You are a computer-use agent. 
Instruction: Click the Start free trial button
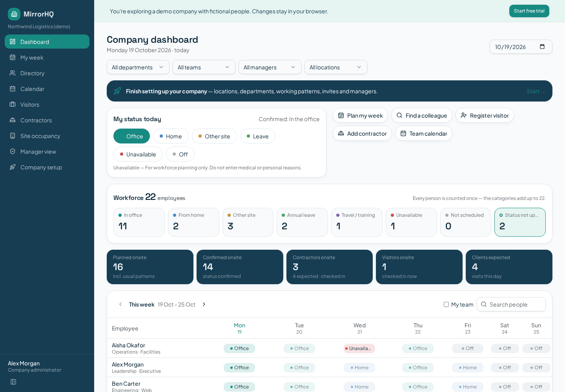pyautogui.click(x=529, y=11)
